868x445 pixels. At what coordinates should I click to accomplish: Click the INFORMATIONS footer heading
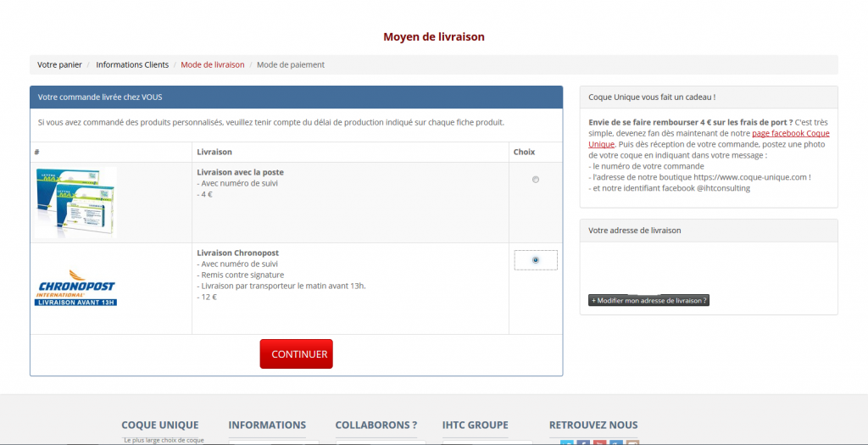click(267, 425)
